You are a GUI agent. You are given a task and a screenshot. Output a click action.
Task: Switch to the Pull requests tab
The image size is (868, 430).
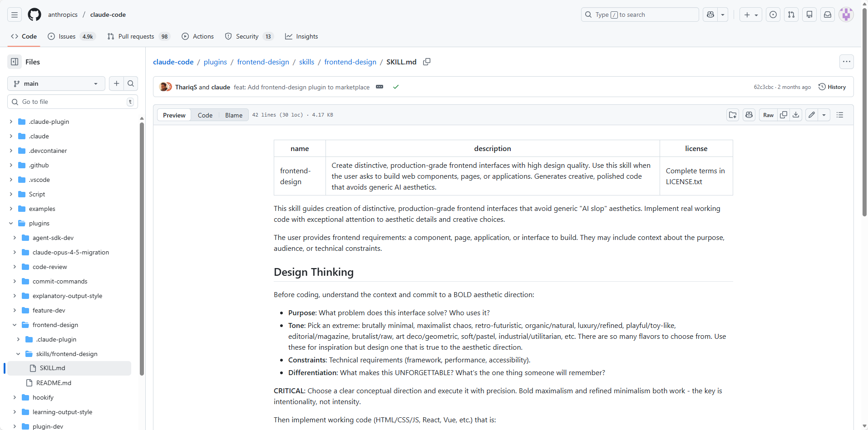(138, 36)
